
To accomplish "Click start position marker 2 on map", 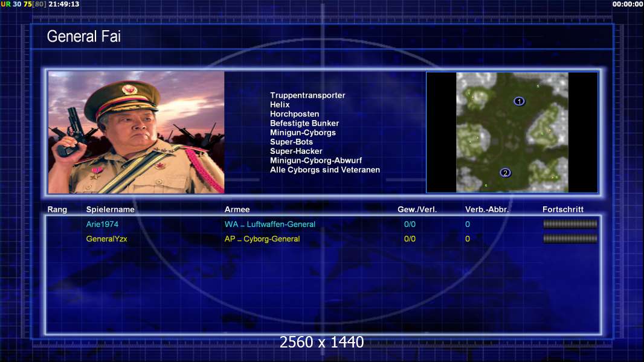I will [505, 173].
